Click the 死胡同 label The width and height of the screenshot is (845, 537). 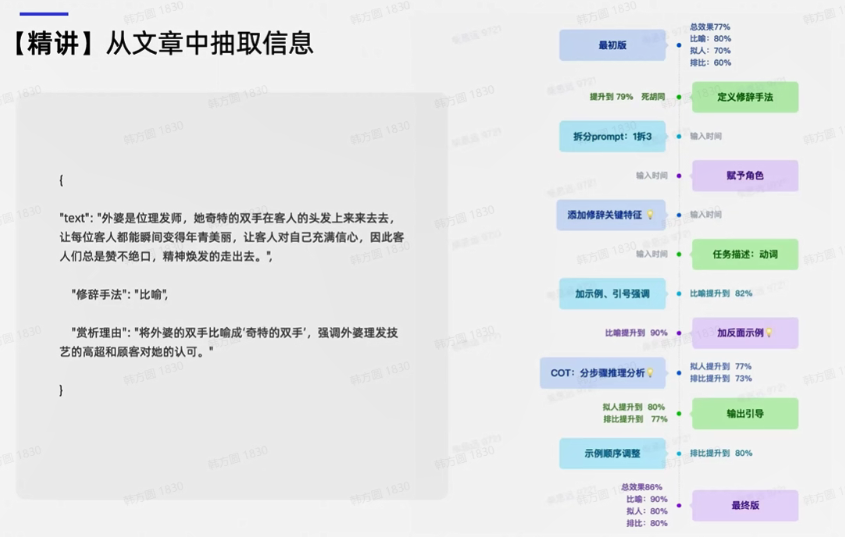(653, 97)
